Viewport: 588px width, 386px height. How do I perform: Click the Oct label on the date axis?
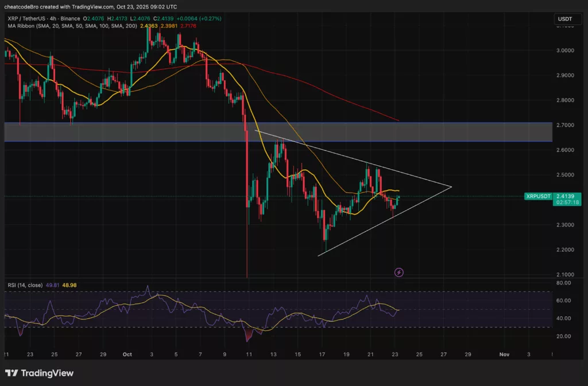pos(127,354)
